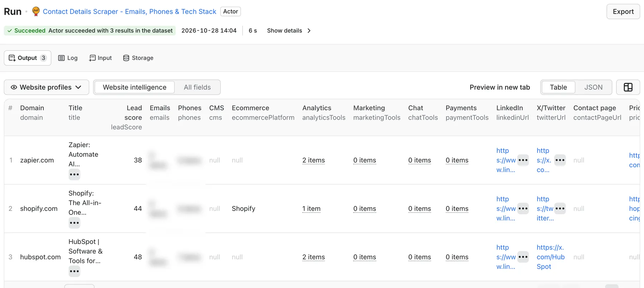Expand the shopify.com LinkedIn URL ellipsis

pyautogui.click(x=523, y=209)
